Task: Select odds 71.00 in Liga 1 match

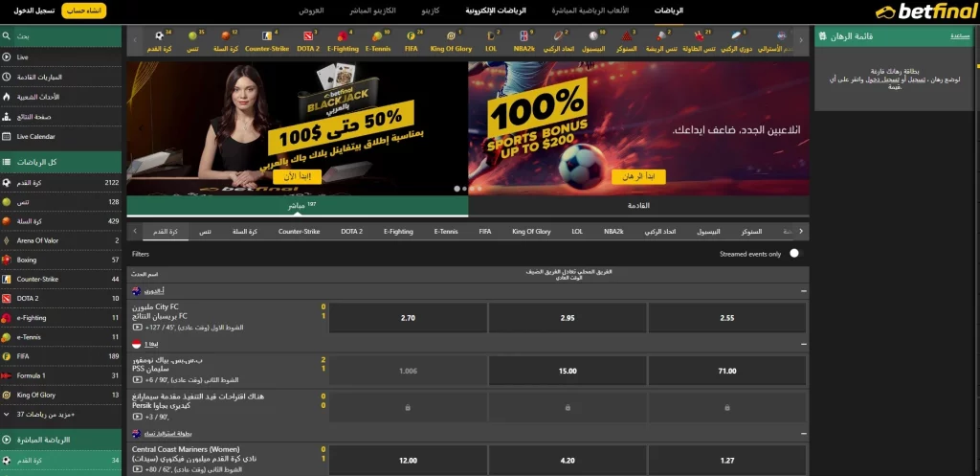Action: pyautogui.click(x=727, y=371)
